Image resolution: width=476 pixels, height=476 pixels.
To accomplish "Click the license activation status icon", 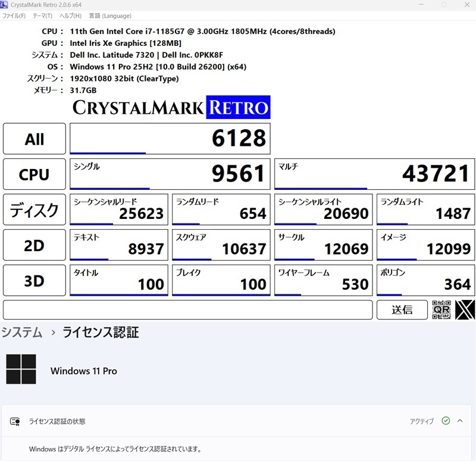I will point(15,421).
